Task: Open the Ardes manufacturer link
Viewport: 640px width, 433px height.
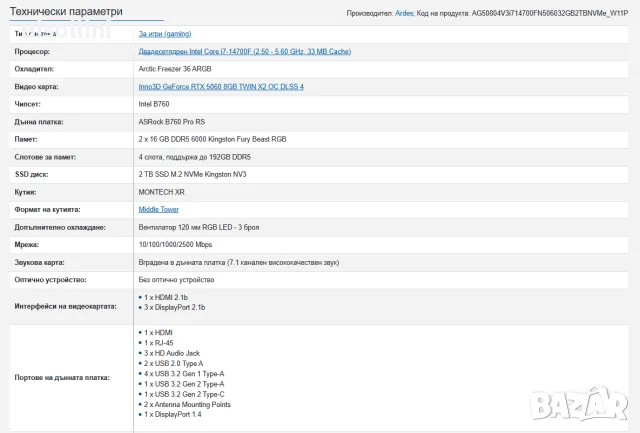Action: pyautogui.click(x=404, y=13)
